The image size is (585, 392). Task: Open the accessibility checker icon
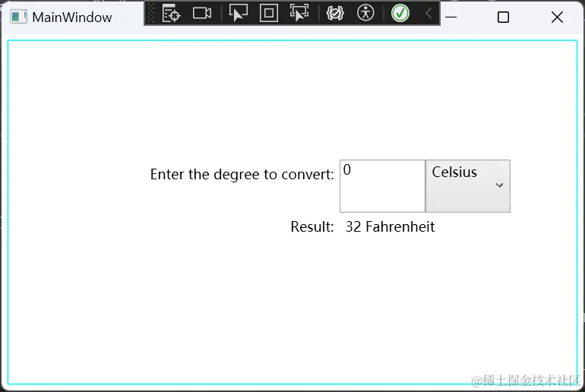click(365, 14)
